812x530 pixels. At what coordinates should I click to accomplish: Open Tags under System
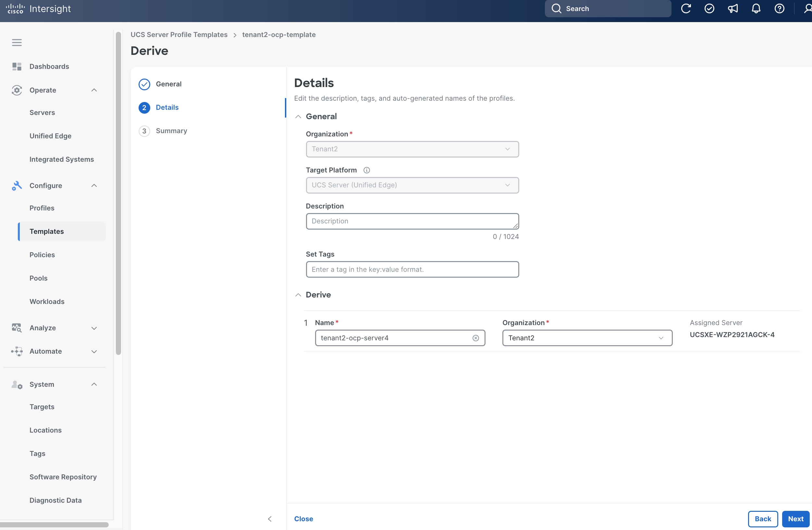click(x=37, y=453)
